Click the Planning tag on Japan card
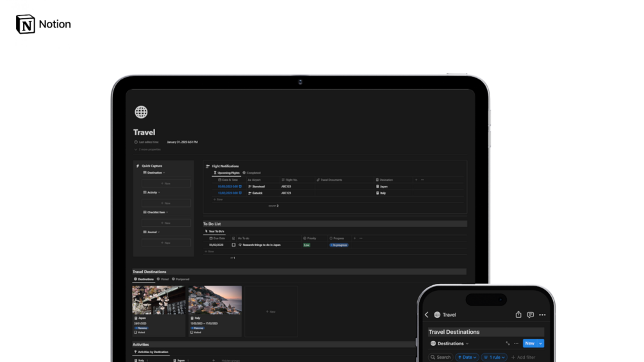 [x=141, y=328]
